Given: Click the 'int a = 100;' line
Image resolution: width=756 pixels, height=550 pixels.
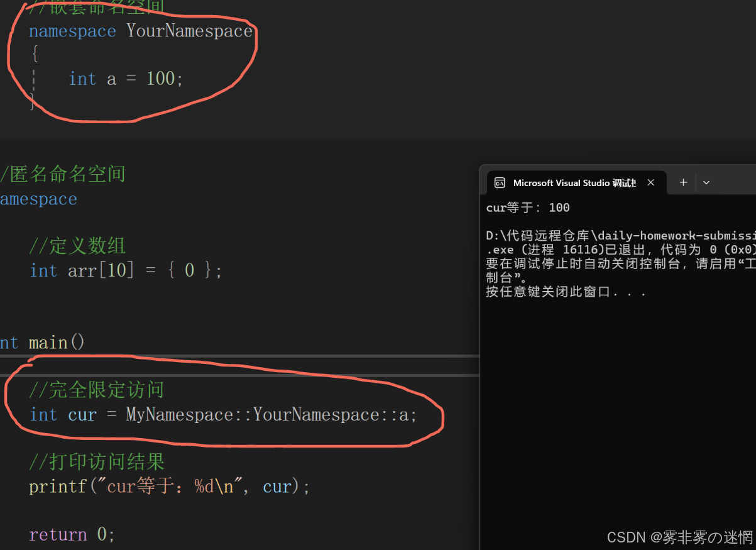Looking at the screenshot, I should pyautogui.click(x=126, y=79).
